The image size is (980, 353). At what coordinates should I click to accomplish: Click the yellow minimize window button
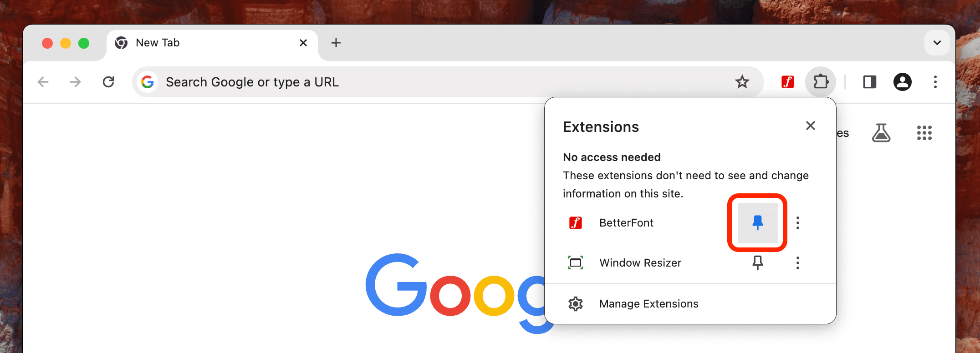tap(66, 43)
